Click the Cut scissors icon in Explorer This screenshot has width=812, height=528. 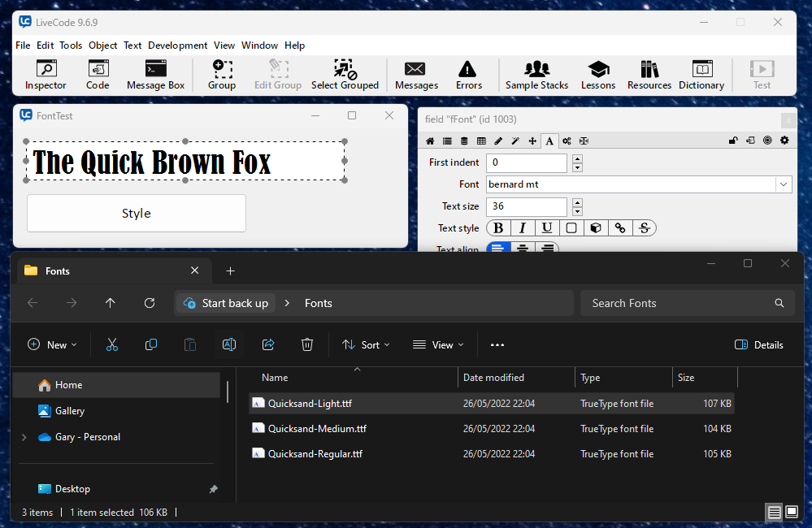click(112, 344)
